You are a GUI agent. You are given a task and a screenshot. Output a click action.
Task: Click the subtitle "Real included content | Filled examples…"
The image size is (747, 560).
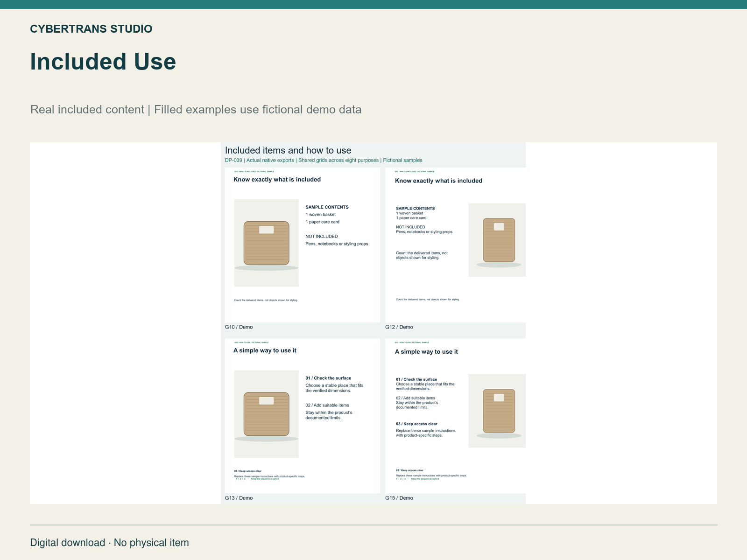click(196, 110)
